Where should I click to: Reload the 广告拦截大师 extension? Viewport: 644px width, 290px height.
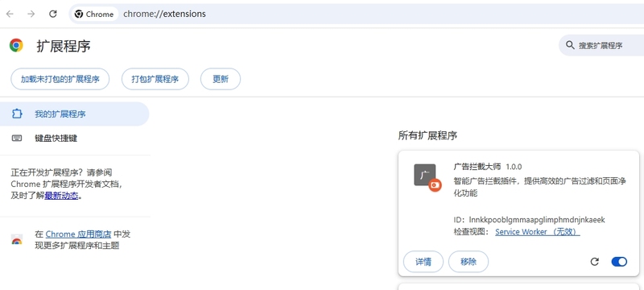(594, 262)
